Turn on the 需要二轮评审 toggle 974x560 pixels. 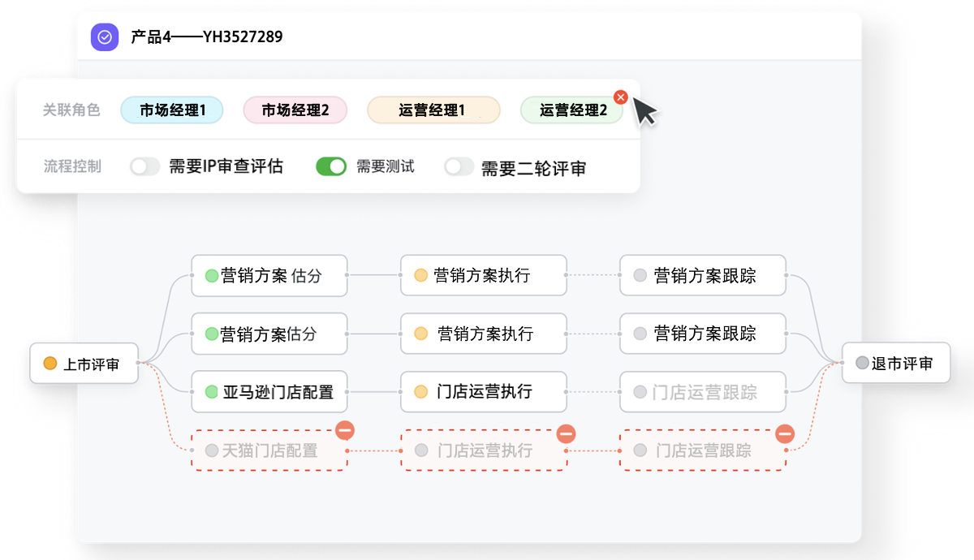(x=459, y=166)
